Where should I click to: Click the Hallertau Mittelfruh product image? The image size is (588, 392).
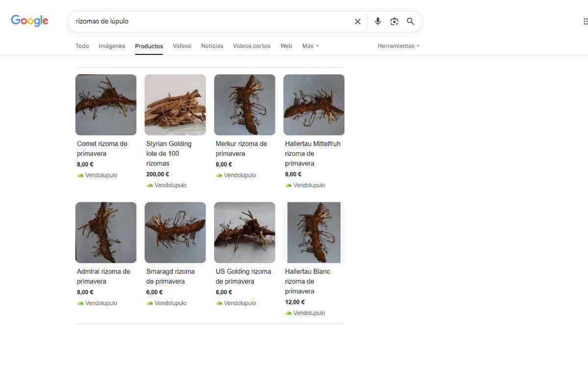tap(314, 105)
